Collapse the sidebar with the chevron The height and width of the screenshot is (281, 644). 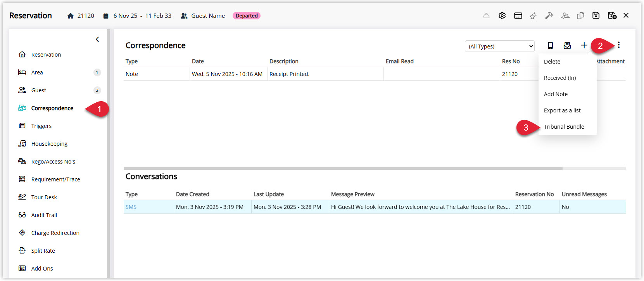point(97,39)
